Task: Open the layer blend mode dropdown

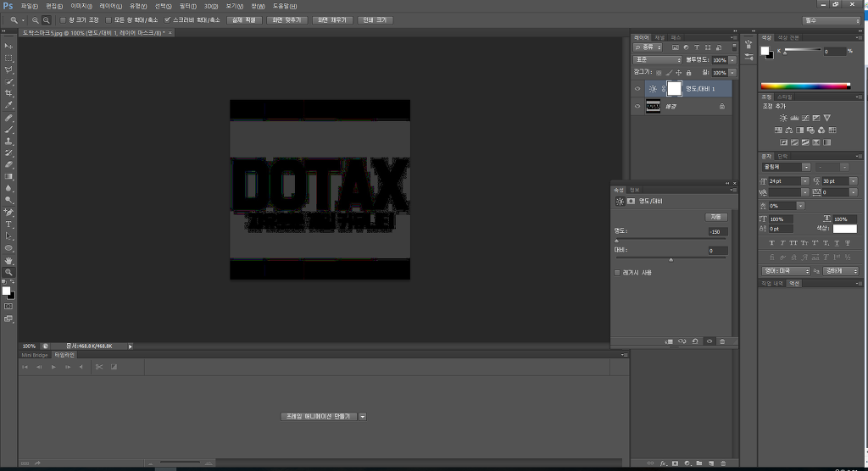Action: 658,60
